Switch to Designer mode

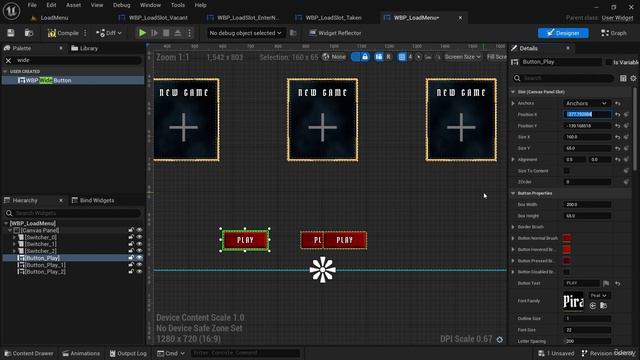(563, 33)
